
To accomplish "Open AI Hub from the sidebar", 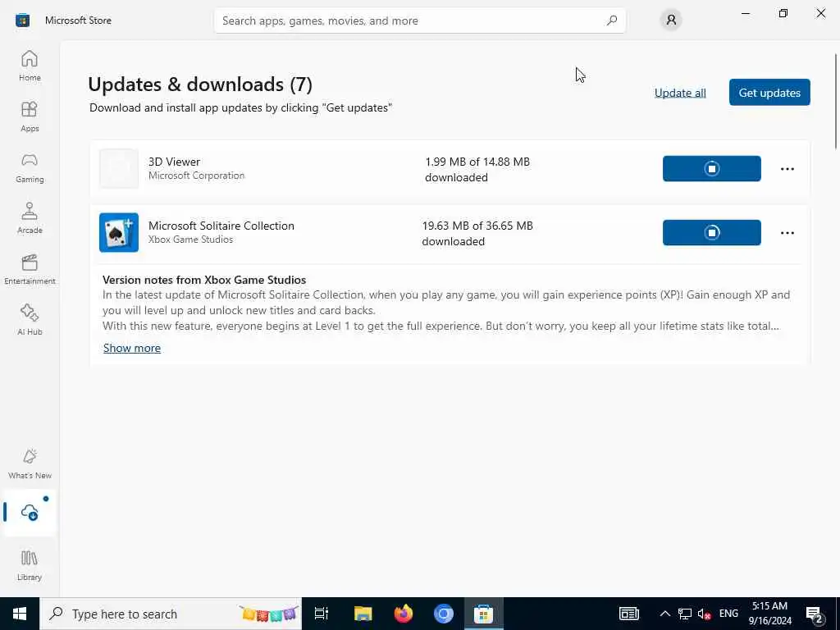I will (30, 320).
